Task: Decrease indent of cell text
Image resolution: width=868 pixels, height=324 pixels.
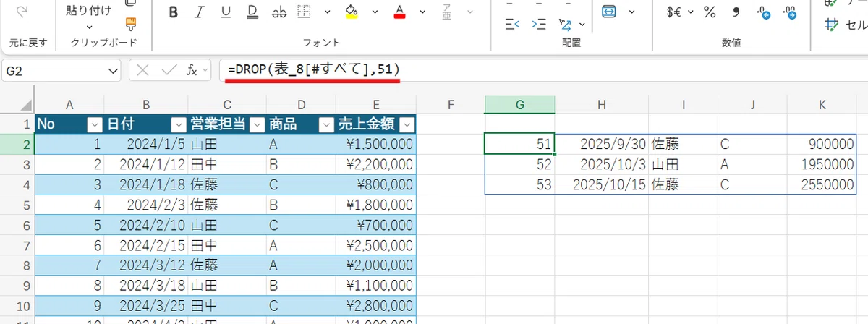Action: click(513, 24)
